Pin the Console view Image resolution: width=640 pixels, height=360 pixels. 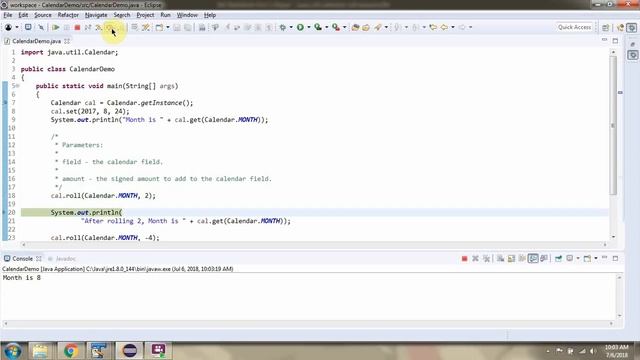click(558, 258)
